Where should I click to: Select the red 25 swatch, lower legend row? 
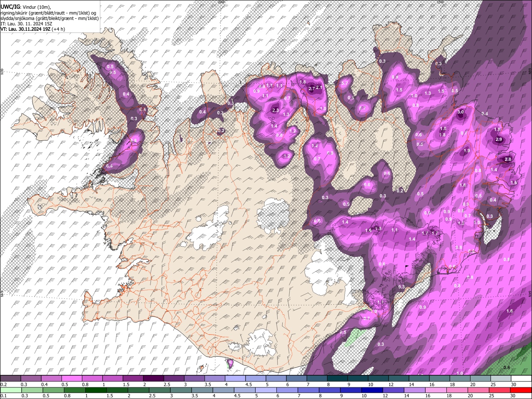click(500, 390)
